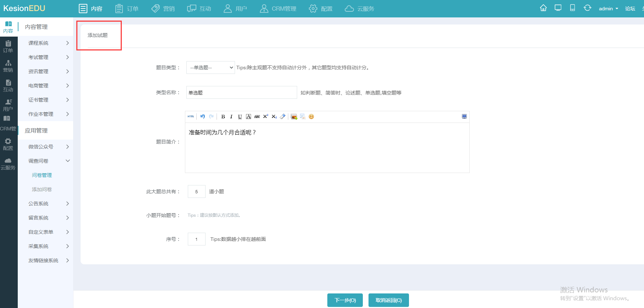Open the emoticon smiley picker
The height and width of the screenshot is (308, 644).
pyautogui.click(x=311, y=117)
